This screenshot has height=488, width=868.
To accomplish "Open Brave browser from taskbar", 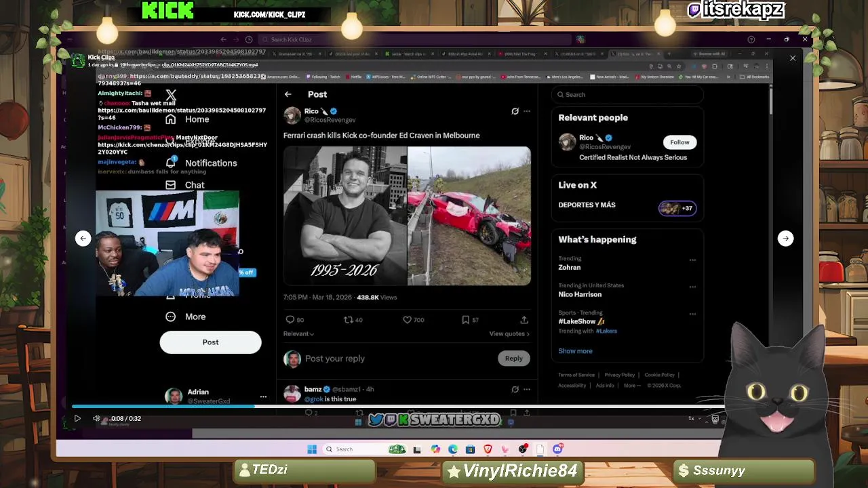I will (x=488, y=449).
